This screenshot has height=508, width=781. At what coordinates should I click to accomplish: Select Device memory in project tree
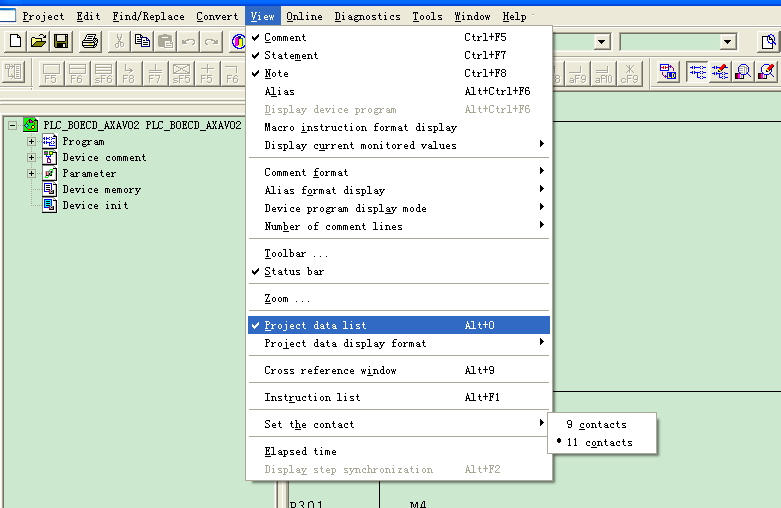101,190
